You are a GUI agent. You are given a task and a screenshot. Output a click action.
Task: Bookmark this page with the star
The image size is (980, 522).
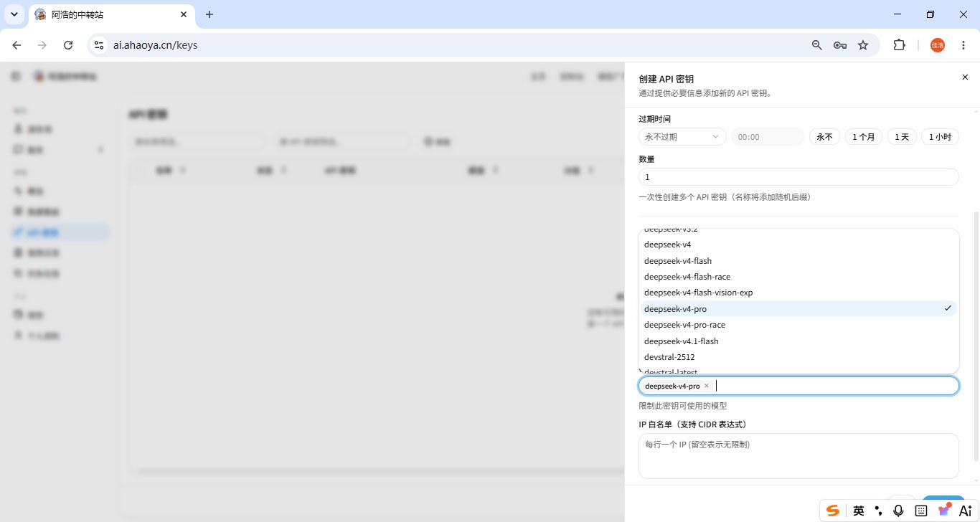point(863,45)
